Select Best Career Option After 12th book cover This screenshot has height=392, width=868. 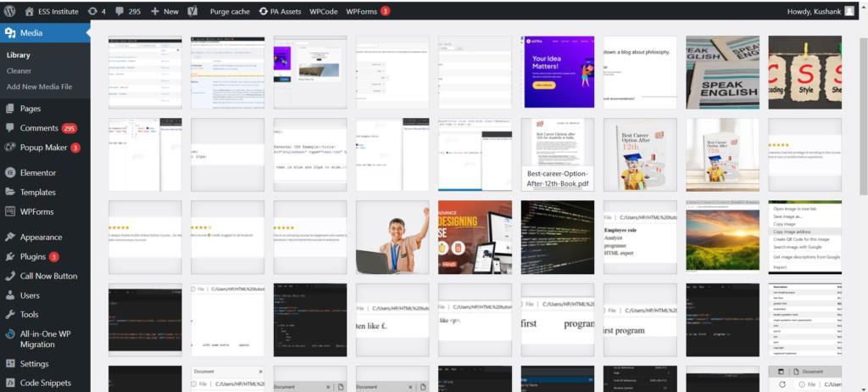(x=640, y=154)
